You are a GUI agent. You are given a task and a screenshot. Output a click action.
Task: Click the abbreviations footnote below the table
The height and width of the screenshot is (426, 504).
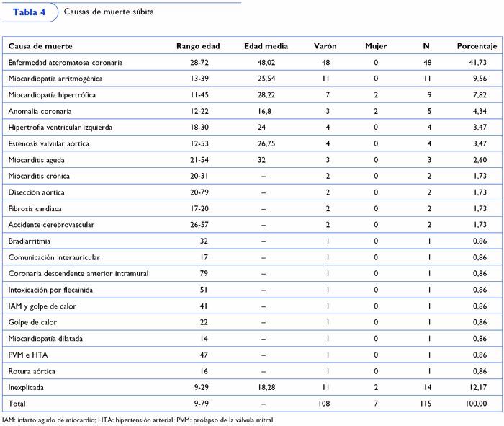(x=138, y=420)
